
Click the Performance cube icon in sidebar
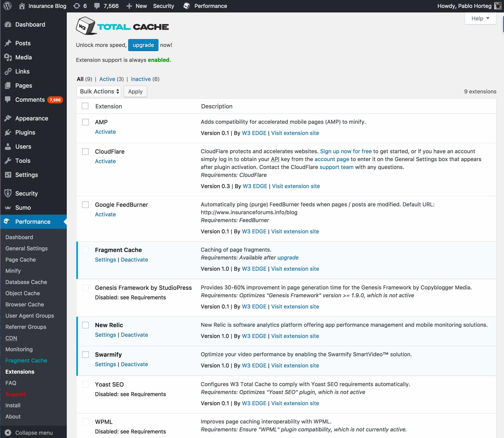7,221
